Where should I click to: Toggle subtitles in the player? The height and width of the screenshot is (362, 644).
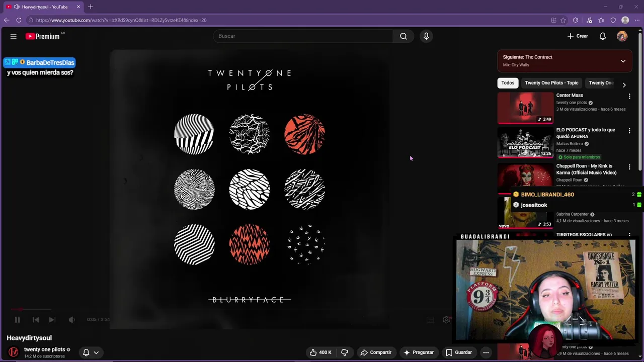(430, 320)
